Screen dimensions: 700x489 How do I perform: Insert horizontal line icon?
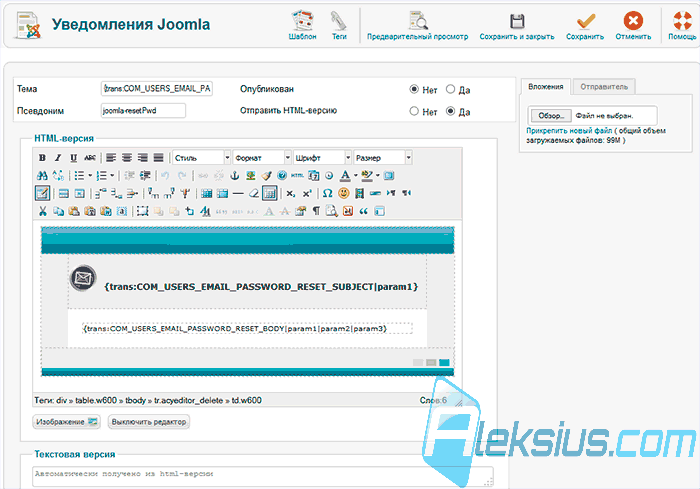[238, 193]
